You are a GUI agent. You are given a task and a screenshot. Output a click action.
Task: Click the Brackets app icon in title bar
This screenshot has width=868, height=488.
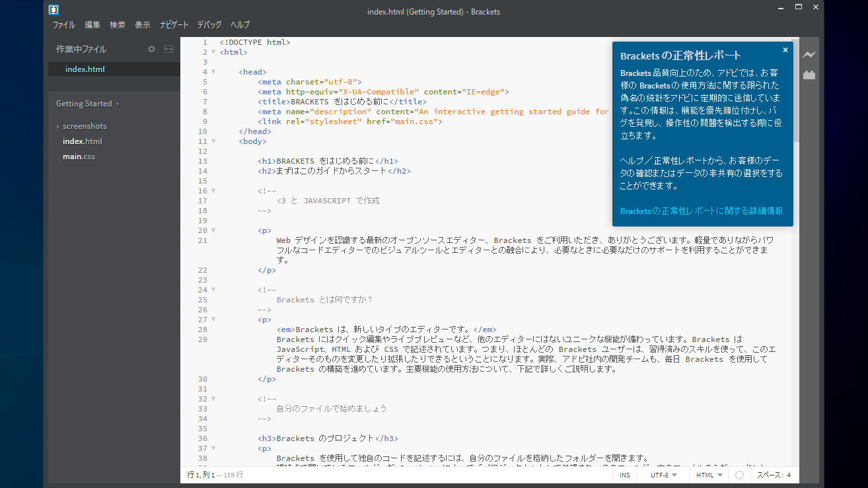coord(54,9)
